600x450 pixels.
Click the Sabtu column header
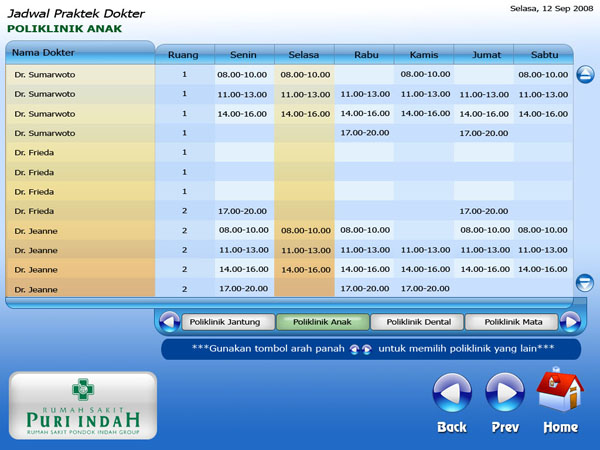click(544, 55)
